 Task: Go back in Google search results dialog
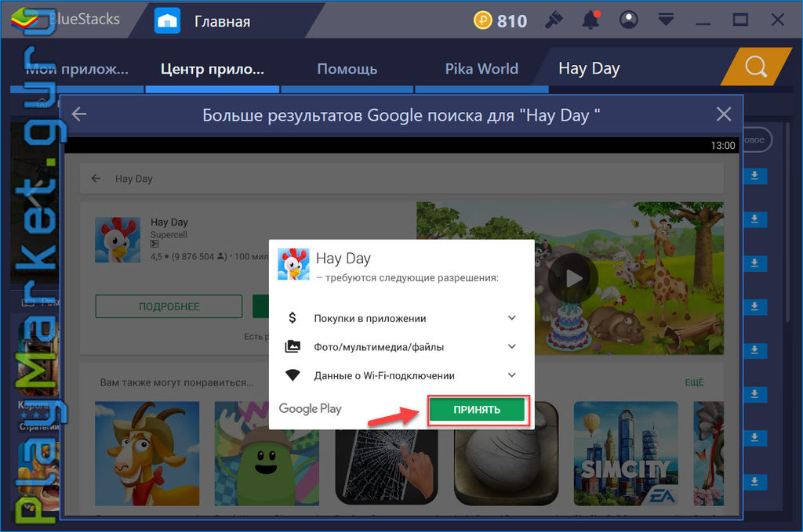coord(79,114)
